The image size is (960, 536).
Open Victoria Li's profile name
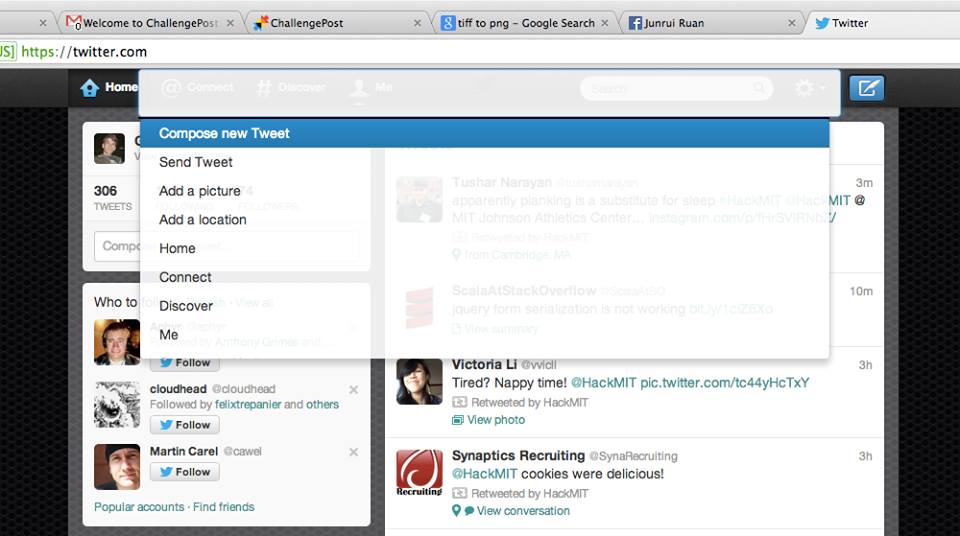pos(484,364)
